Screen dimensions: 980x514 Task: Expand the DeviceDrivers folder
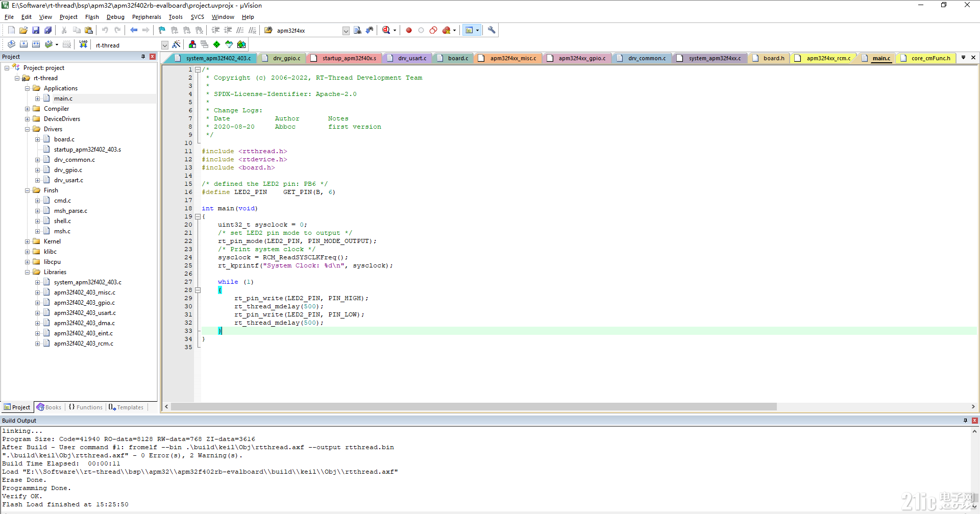coord(28,119)
